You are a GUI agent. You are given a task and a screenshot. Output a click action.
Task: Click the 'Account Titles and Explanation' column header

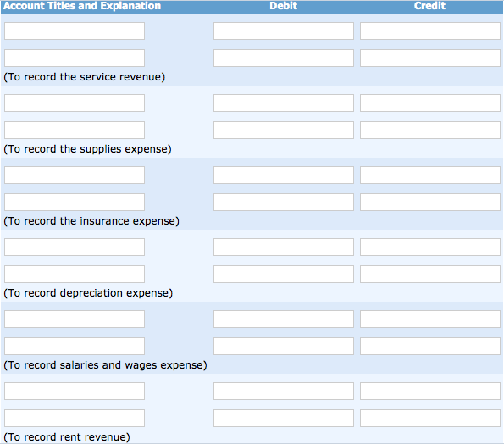(x=82, y=6)
